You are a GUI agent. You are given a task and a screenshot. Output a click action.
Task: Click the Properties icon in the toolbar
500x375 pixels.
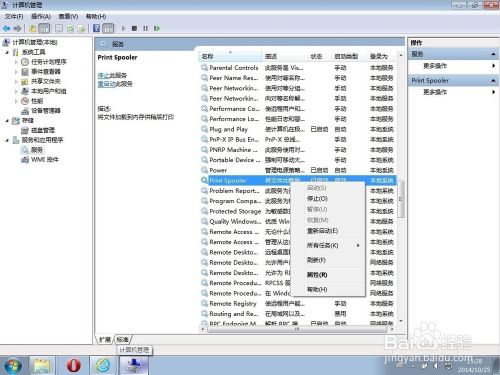(x=59, y=29)
